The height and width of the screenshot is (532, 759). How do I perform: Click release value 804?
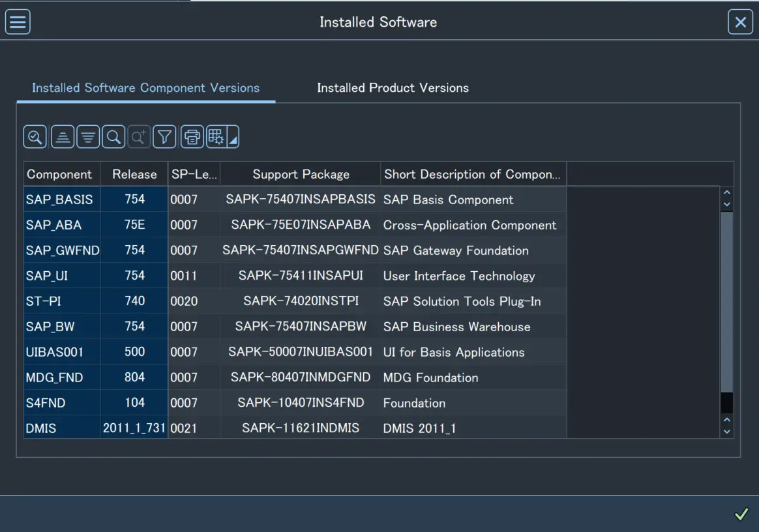point(134,377)
